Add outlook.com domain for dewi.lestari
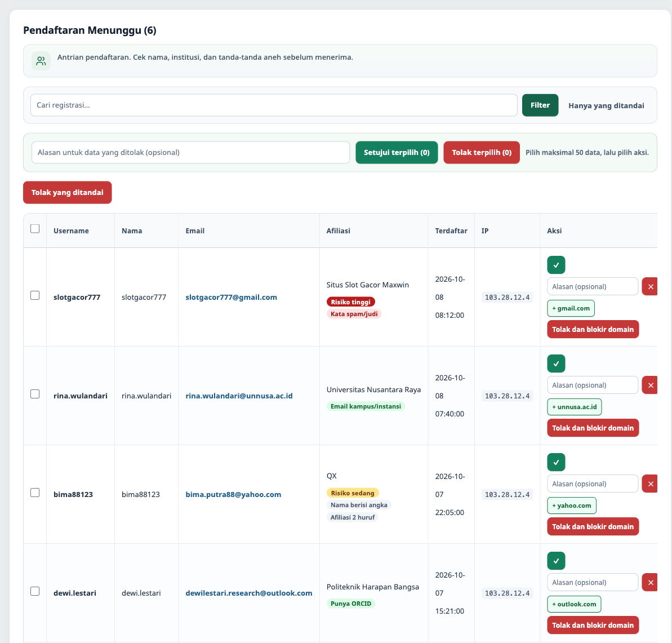The width and height of the screenshot is (672, 643). pos(574,604)
